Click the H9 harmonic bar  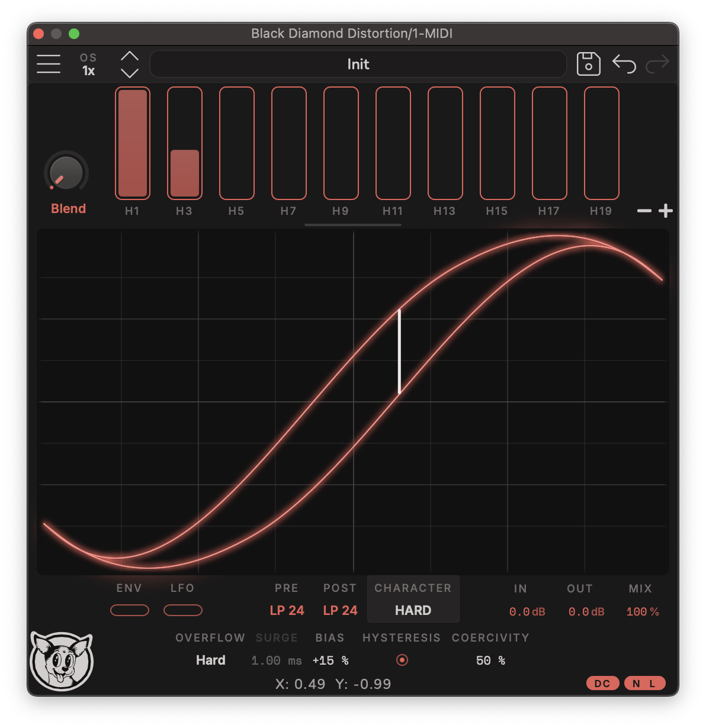point(341,143)
